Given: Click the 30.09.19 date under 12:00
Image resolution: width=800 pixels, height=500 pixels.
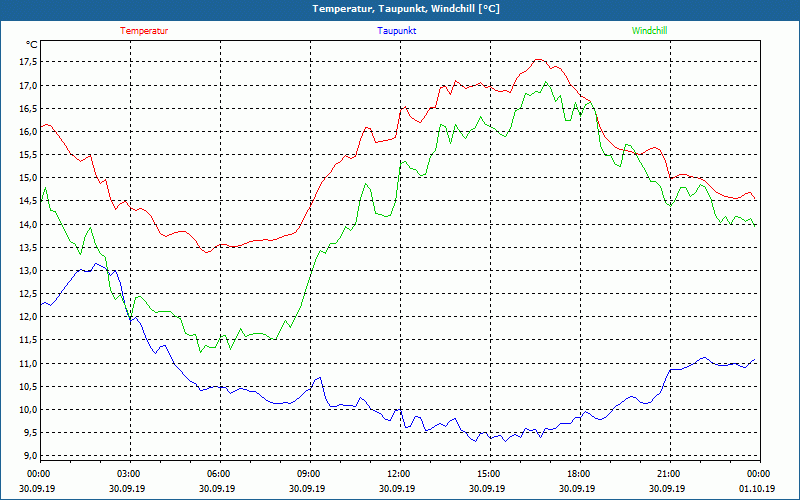Looking at the screenshot, I should [x=397, y=488].
